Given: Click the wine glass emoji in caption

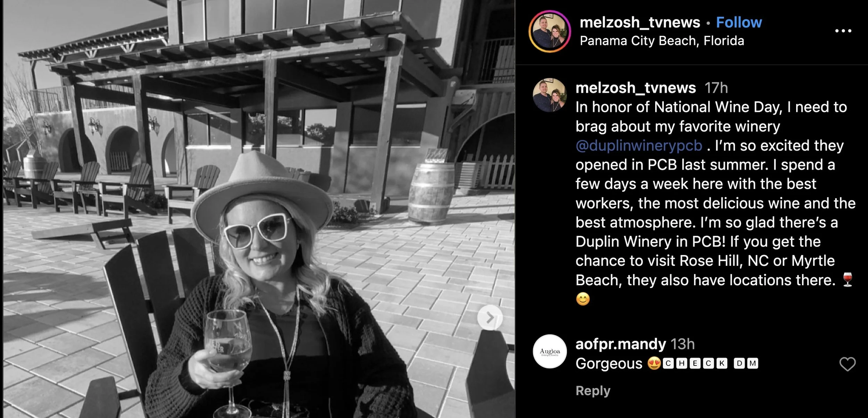Looking at the screenshot, I should pyautogui.click(x=848, y=280).
